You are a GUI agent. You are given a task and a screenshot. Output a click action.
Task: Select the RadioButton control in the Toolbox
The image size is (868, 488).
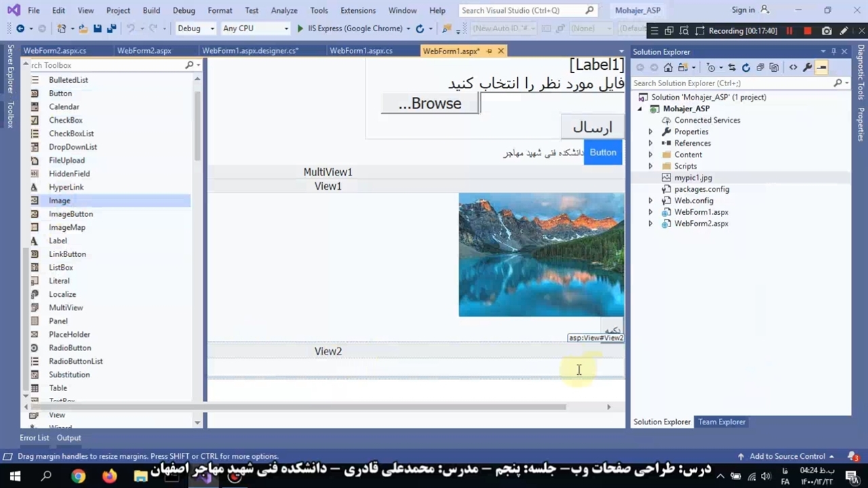coord(69,348)
